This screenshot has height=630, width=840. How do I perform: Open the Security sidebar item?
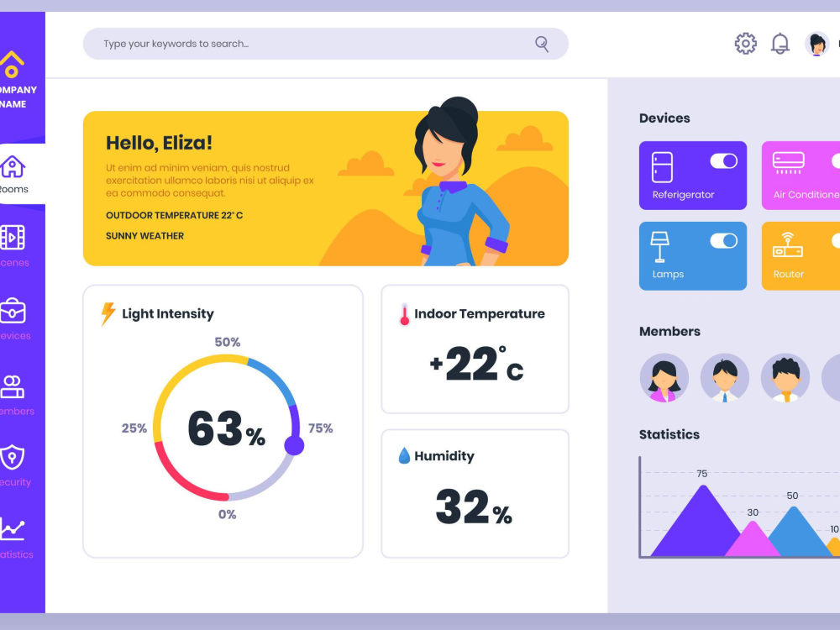pos(13,465)
